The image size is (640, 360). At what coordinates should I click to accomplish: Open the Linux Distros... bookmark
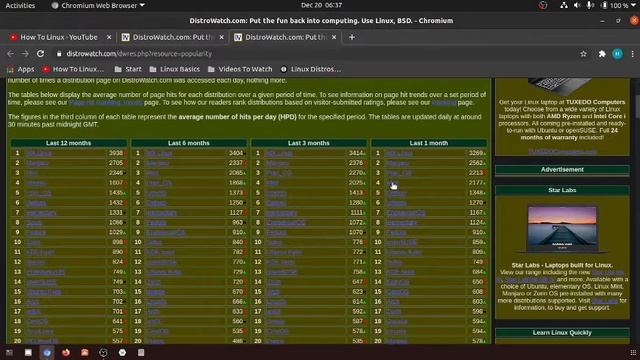310,69
